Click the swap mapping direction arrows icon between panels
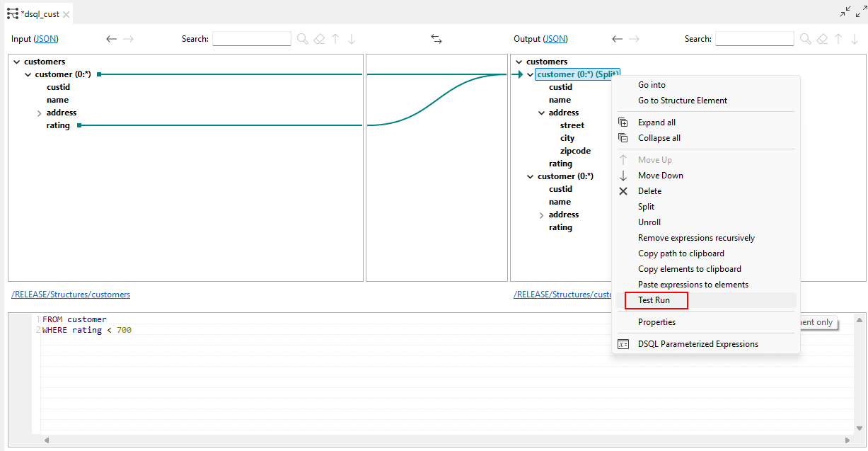 click(436, 39)
